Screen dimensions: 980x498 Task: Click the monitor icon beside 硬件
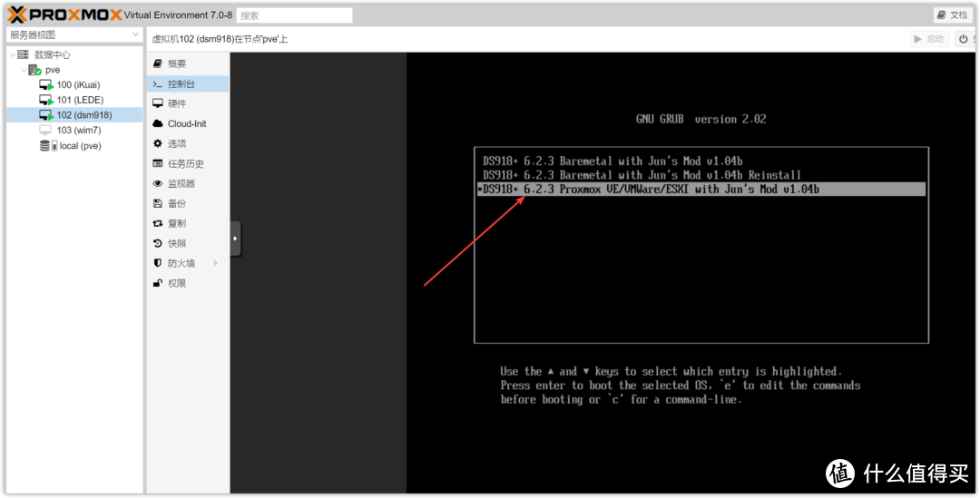[158, 103]
